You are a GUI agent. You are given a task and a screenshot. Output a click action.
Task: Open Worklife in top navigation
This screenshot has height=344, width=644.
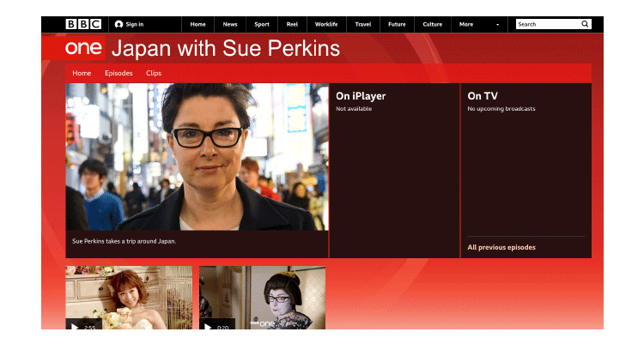326,24
